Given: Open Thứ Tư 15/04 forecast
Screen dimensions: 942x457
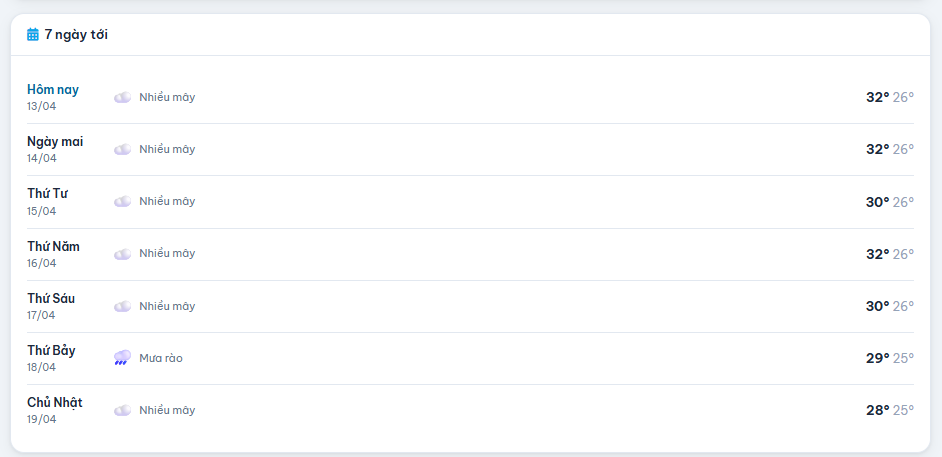Looking at the screenshot, I should (470, 201).
